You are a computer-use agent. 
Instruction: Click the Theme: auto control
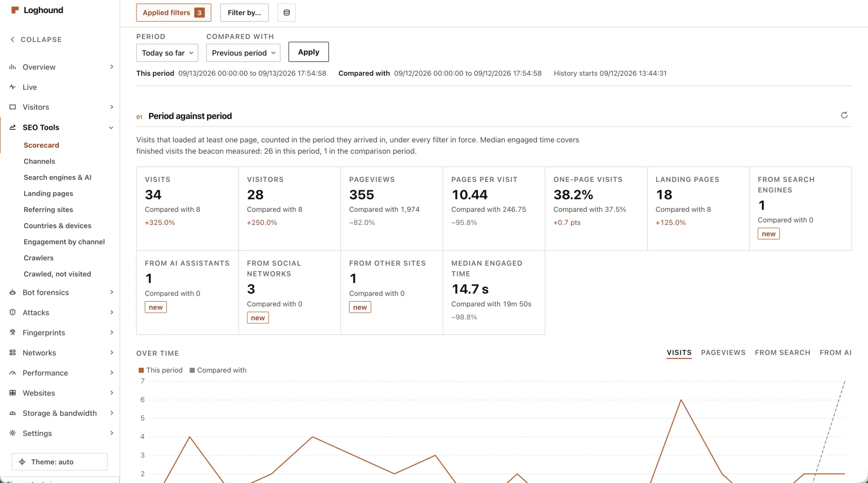click(59, 462)
